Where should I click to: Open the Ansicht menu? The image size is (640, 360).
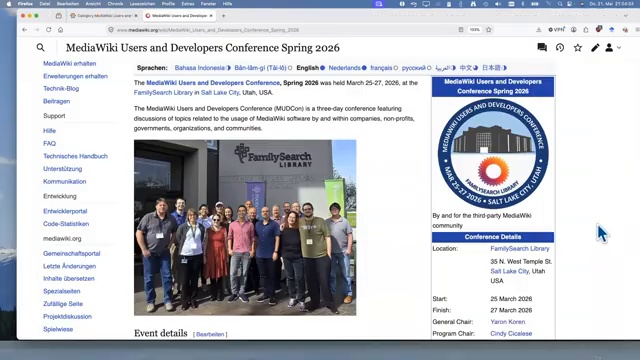pos(93,4)
